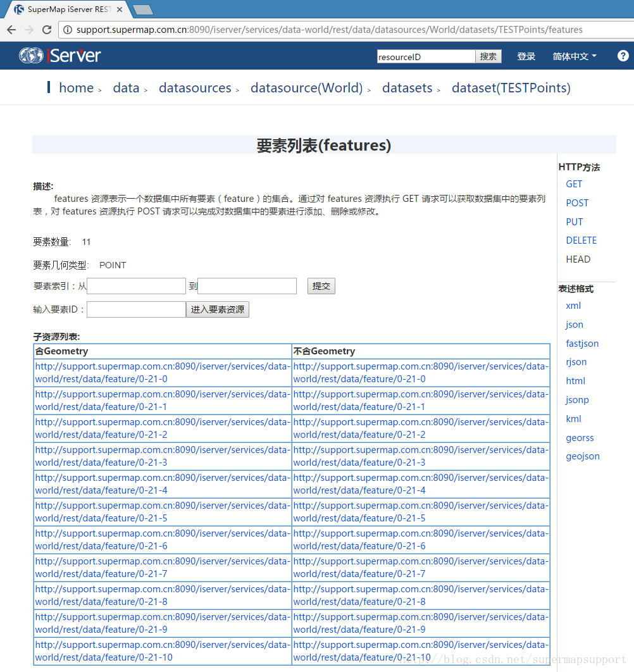This screenshot has height=672, width=634.
Task: Open feature 0-21-4 link in 不含Geometry column
Action: (421, 484)
